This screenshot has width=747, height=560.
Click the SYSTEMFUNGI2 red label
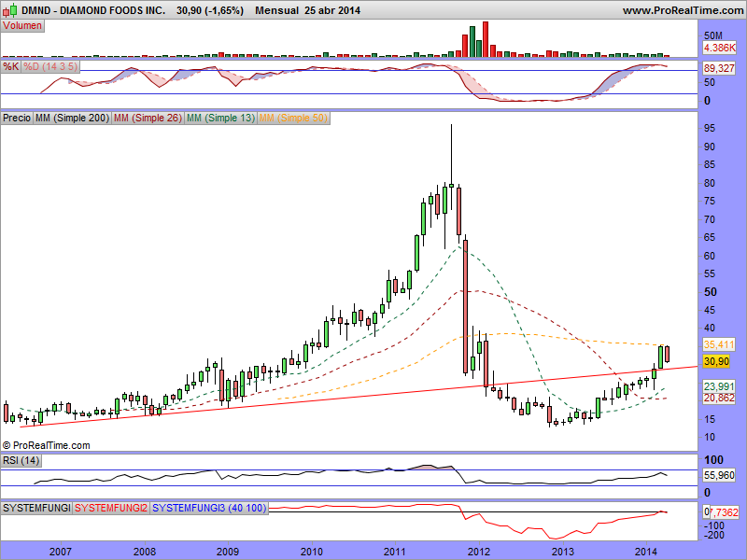coord(111,508)
